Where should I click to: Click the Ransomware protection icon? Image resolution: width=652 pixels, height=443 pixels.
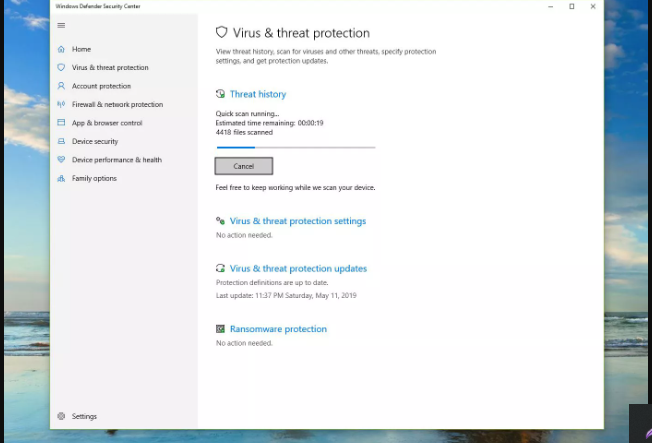220,329
